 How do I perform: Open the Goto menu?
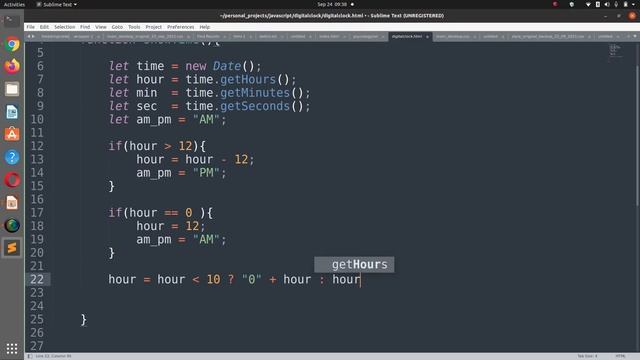117,27
